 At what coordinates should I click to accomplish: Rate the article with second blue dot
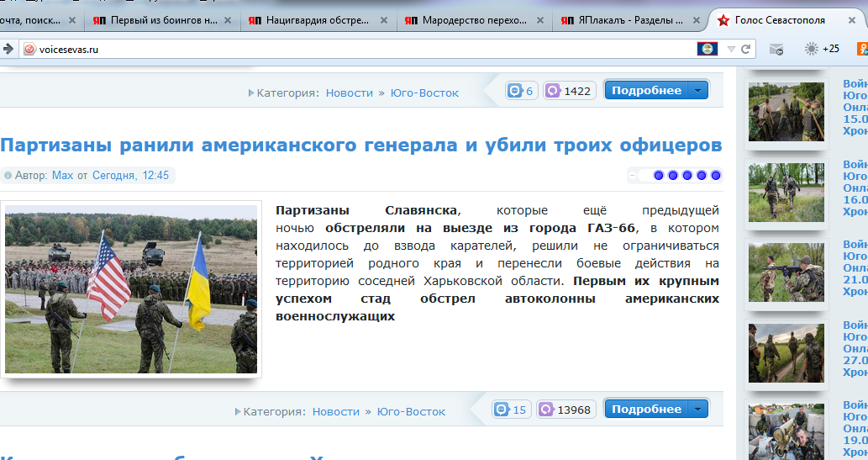click(x=672, y=176)
